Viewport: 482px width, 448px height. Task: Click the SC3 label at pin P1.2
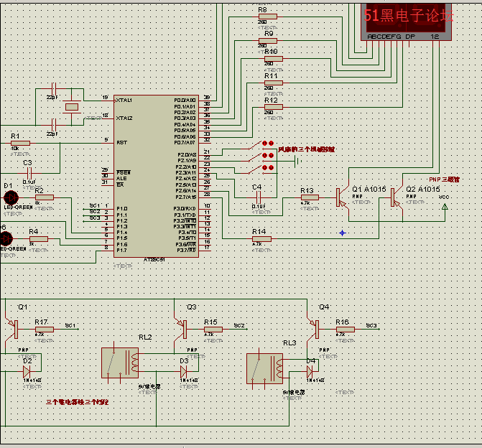click(95, 218)
